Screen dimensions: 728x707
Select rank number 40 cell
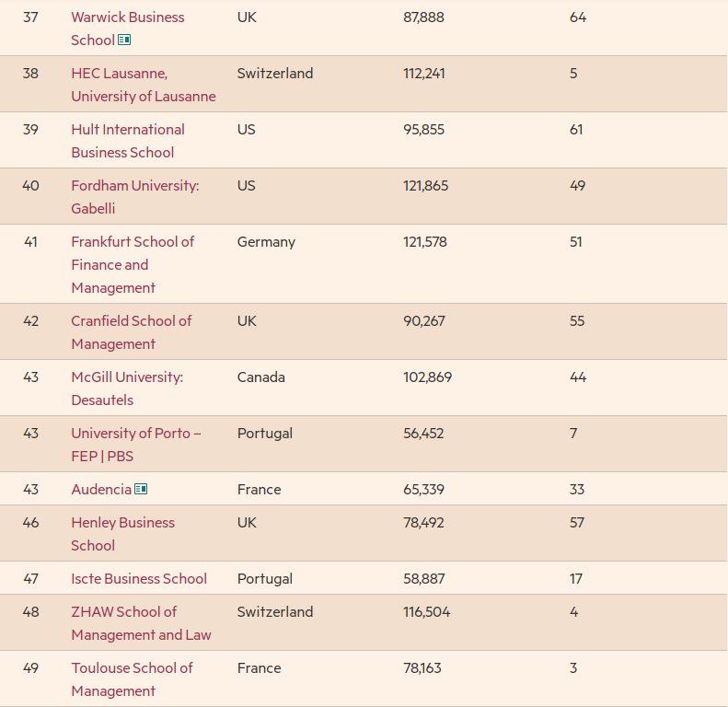tap(30, 186)
